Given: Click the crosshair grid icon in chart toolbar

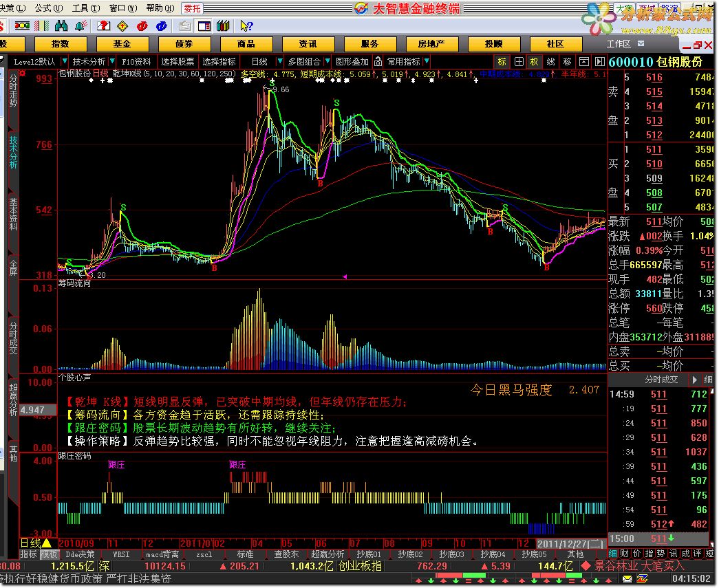Looking at the screenshot, I should [x=519, y=61].
